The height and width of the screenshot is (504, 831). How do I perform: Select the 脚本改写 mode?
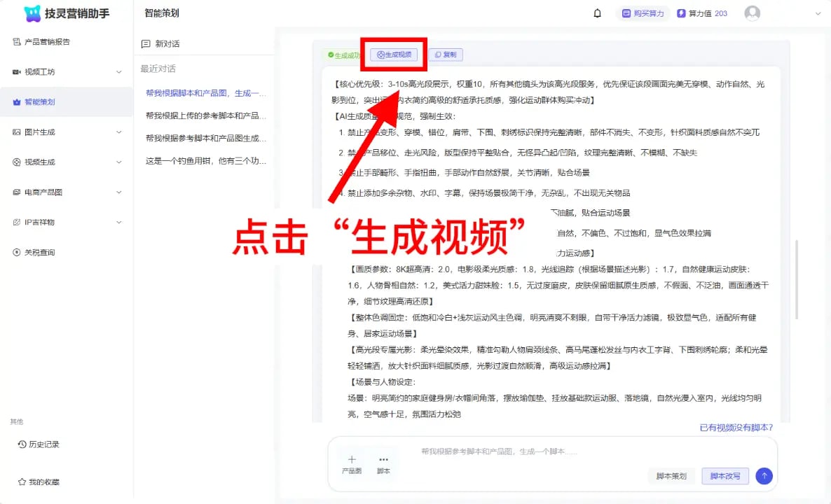(x=725, y=476)
